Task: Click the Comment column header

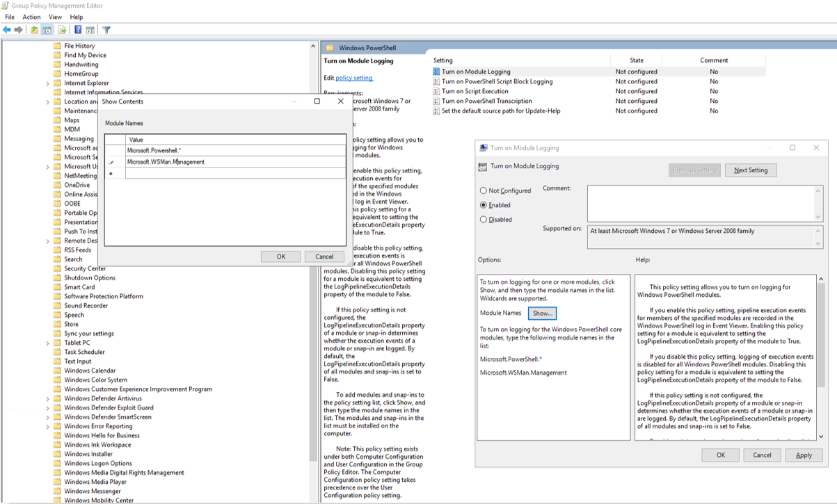Action: (714, 60)
